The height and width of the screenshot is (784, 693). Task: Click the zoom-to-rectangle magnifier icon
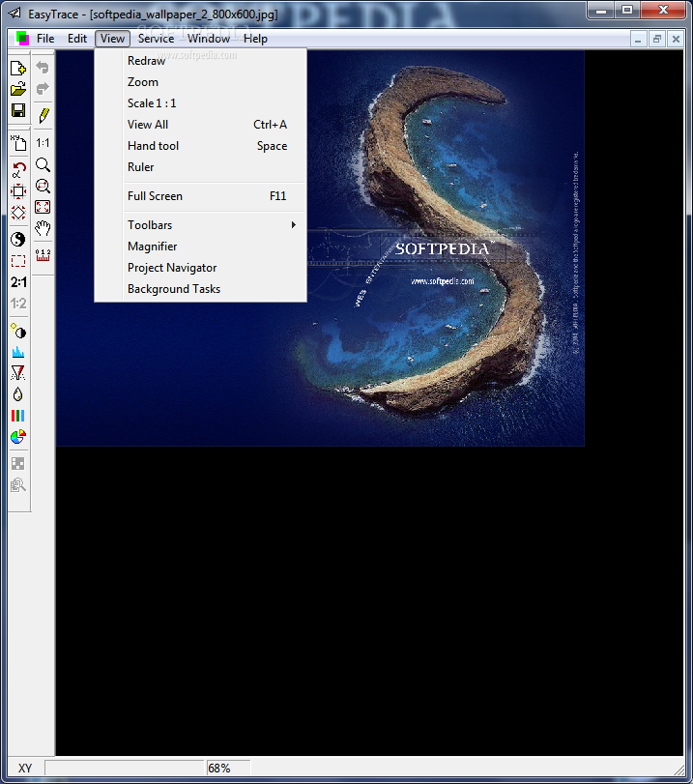pyautogui.click(x=43, y=186)
